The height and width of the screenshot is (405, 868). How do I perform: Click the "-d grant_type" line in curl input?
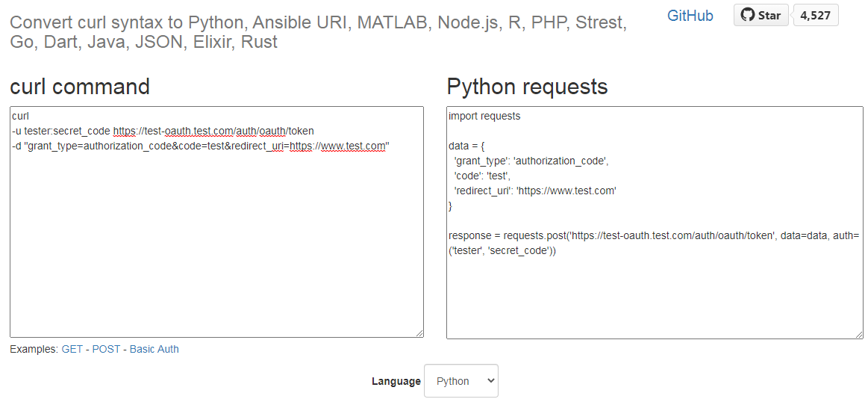(202, 146)
